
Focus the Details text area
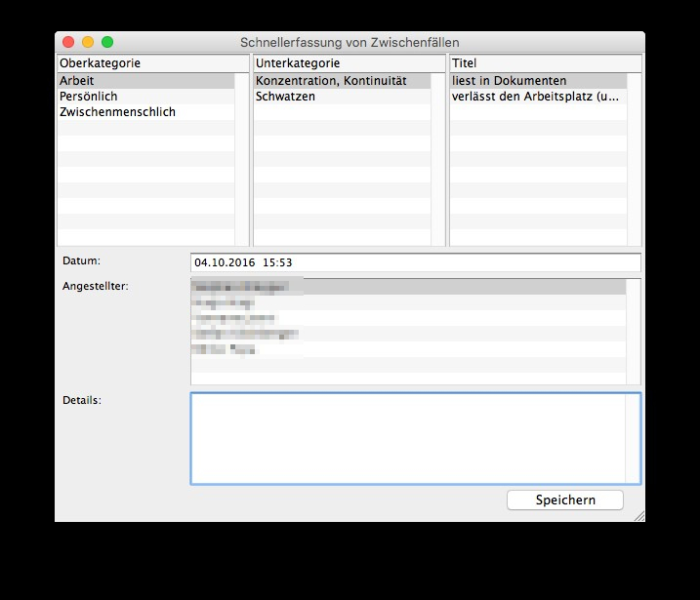408,438
